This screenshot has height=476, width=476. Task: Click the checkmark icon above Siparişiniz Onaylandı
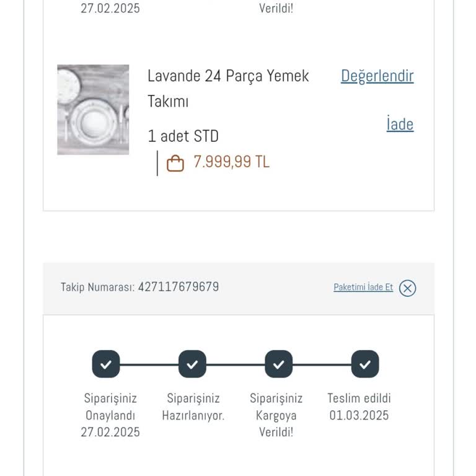(x=106, y=364)
